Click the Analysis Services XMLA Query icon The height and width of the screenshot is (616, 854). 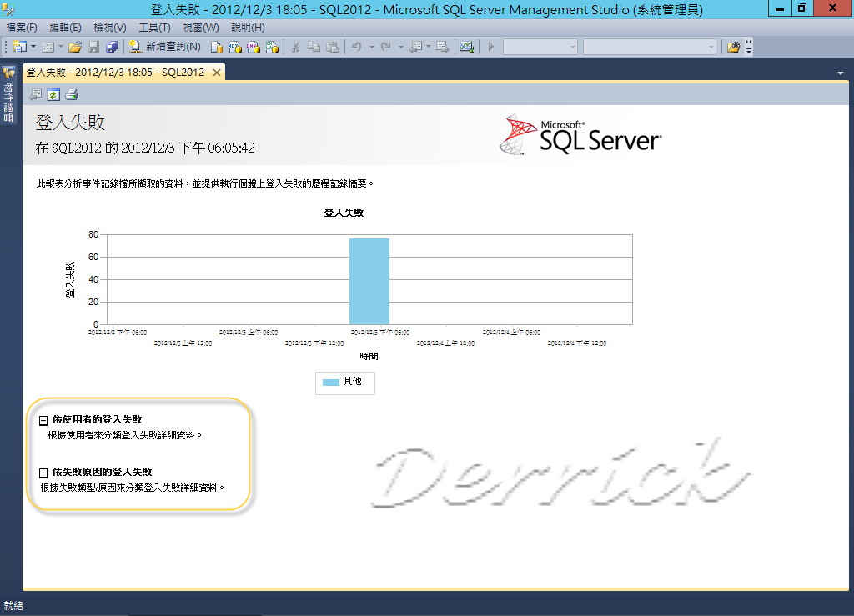272,48
